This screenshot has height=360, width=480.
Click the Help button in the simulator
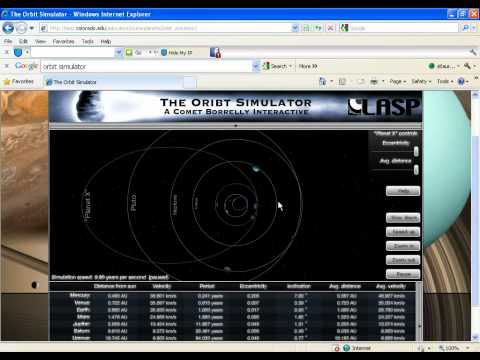403,191
